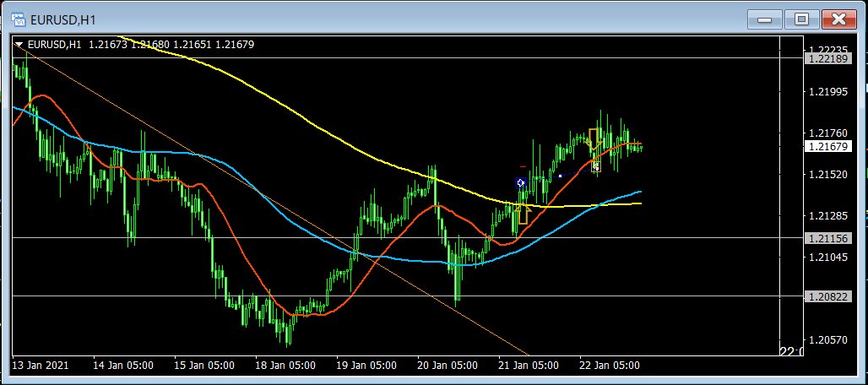Select the 1.22189 horizontal line price label
868x385 pixels.
pyautogui.click(x=828, y=58)
